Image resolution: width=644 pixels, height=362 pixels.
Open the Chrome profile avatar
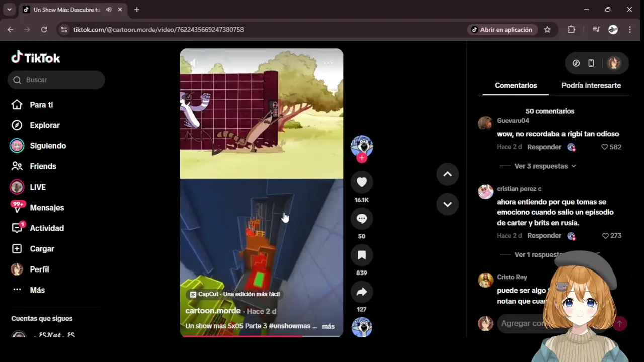point(613,30)
